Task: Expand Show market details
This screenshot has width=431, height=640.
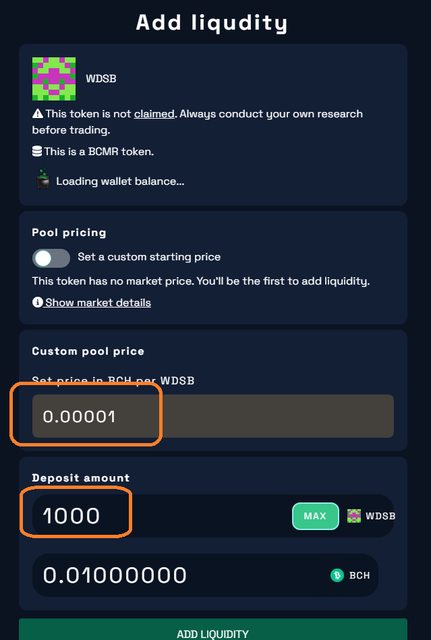Action: point(98,302)
